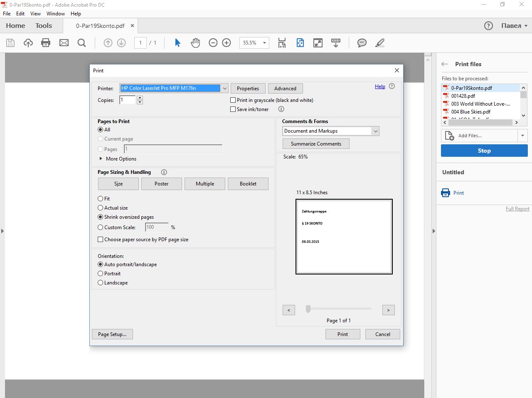Open the Add Files dropdown arrow
Viewport: 532px width, 398px height.
(x=522, y=136)
